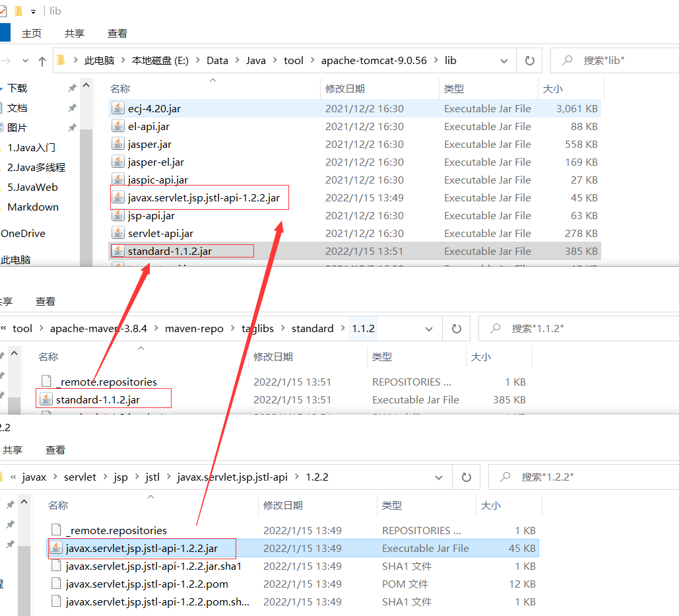Image resolution: width=679 pixels, height=616 pixels.
Task: Click the el-api.jar file icon
Action: (x=117, y=125)
